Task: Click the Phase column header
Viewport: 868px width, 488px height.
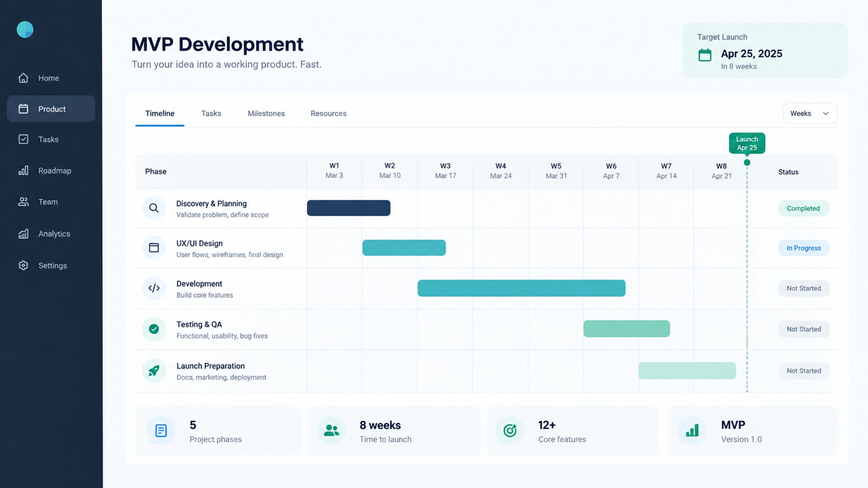Action: (156, 171)
